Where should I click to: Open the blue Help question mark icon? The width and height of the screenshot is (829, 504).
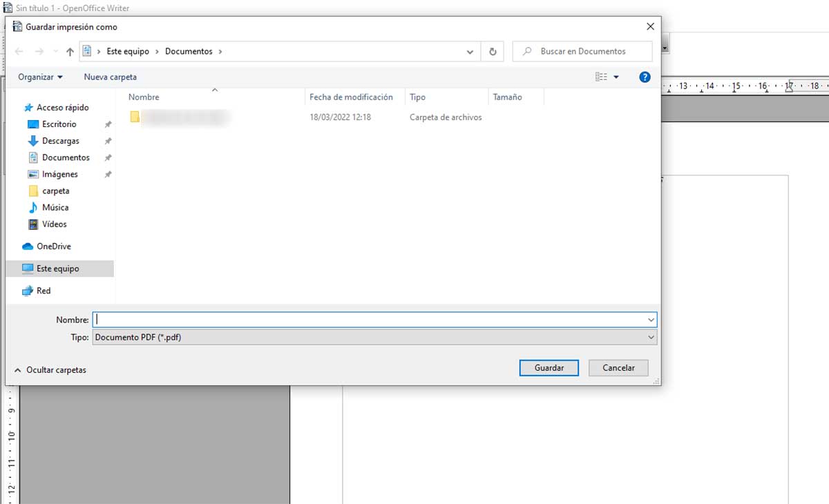point(645,77)
